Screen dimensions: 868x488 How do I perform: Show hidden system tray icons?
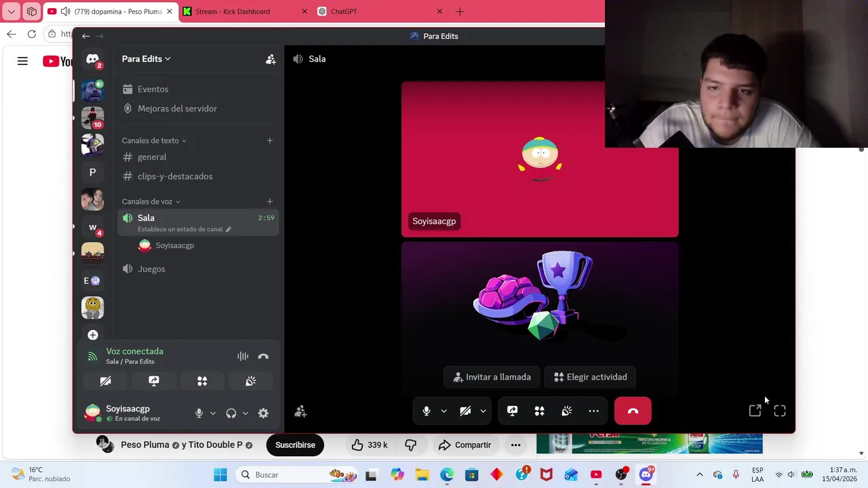coord(700,474)
